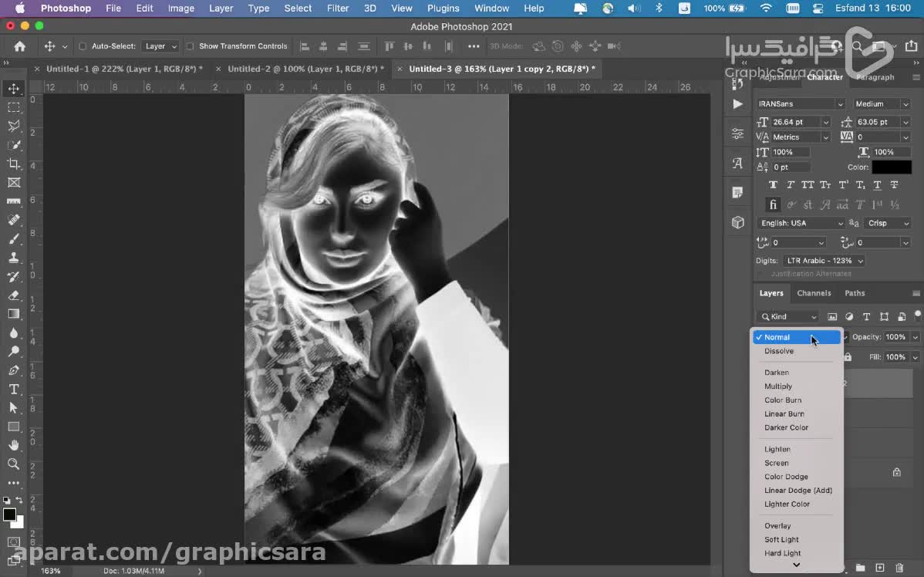Choose Multiply from blend mode list
The height and width of the screenshot is (577, 924).
pos(778,386)
